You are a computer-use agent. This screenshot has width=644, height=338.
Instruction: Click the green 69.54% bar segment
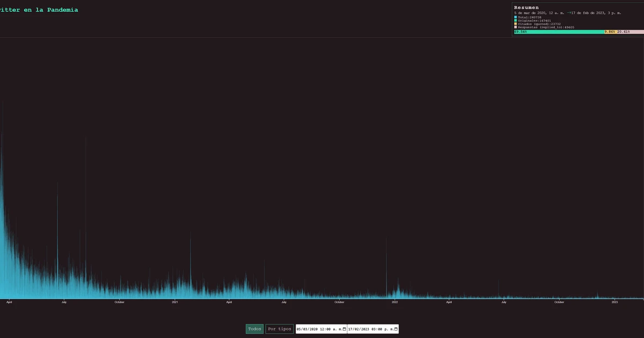tap(558, 32)
